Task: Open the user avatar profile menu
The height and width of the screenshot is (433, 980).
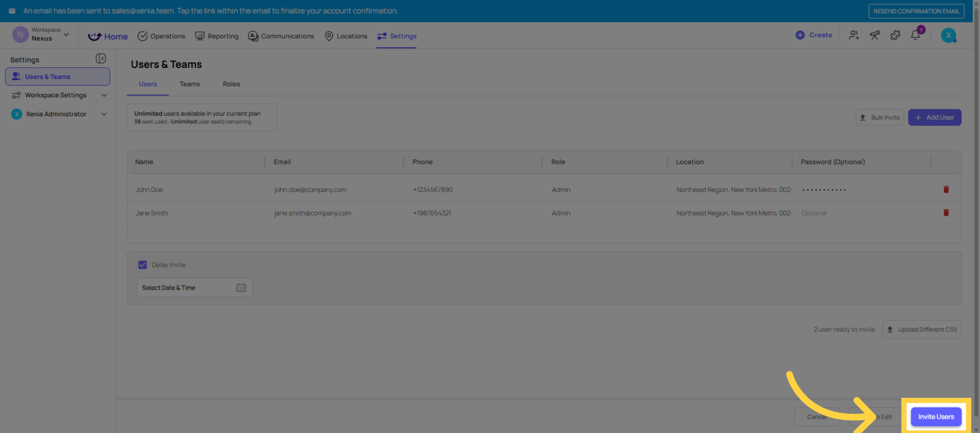Action: click(x=948, y=35)
